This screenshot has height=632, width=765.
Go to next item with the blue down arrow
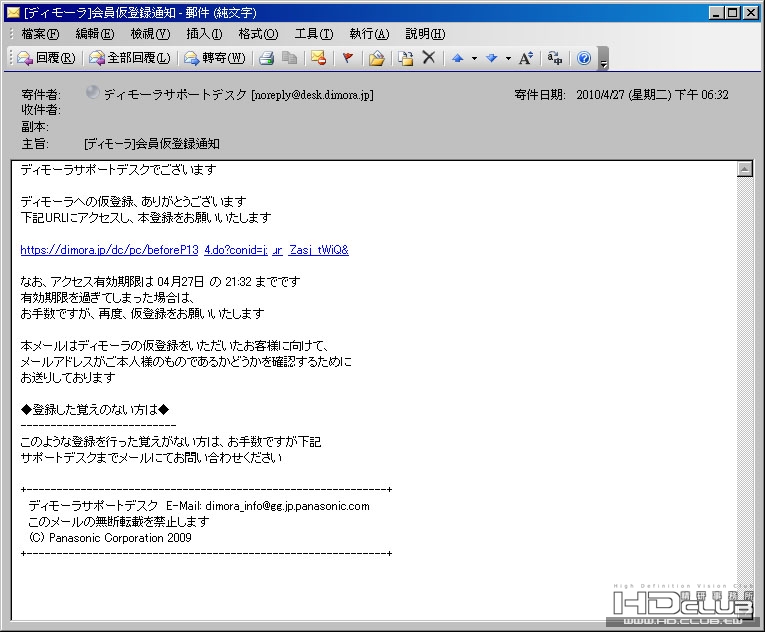click(x=492, y=58)
